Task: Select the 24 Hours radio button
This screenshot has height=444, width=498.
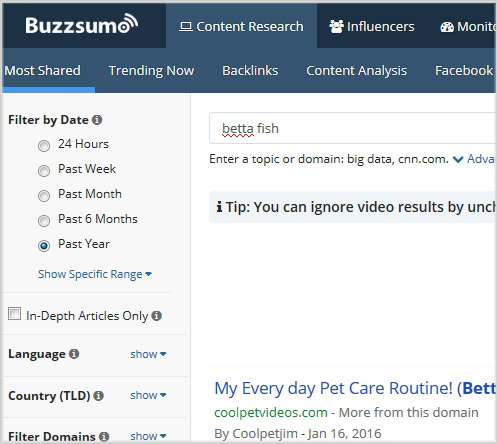Action: tap(44, 146)
